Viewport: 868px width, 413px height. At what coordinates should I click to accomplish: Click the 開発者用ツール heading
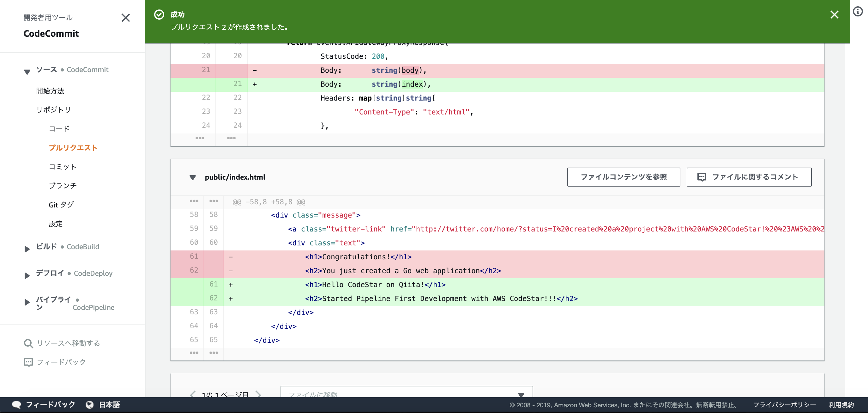[x=48, y=17]
